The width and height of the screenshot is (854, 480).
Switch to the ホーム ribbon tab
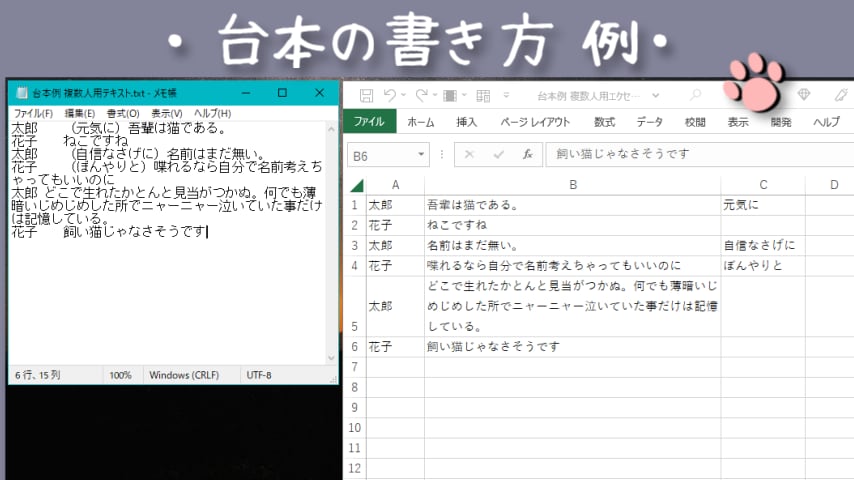(421, 122)
